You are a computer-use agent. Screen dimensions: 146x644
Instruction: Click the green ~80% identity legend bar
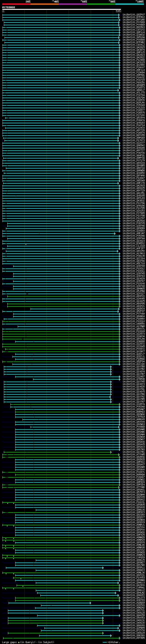pyautogui.click(x=101, y=4)
